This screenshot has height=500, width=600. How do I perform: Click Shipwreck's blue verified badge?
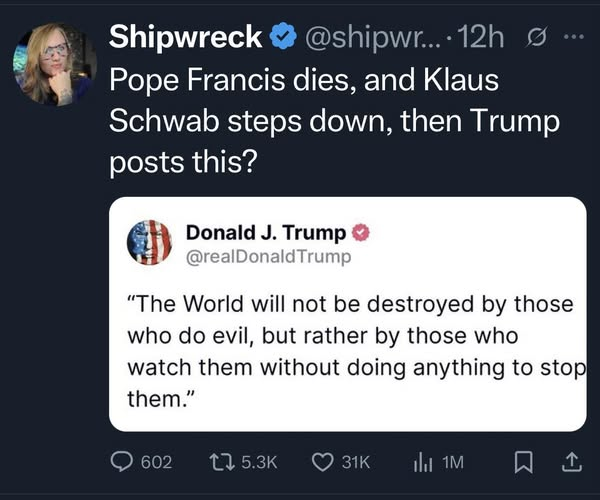pyautogui.click(x=284, y=37)
